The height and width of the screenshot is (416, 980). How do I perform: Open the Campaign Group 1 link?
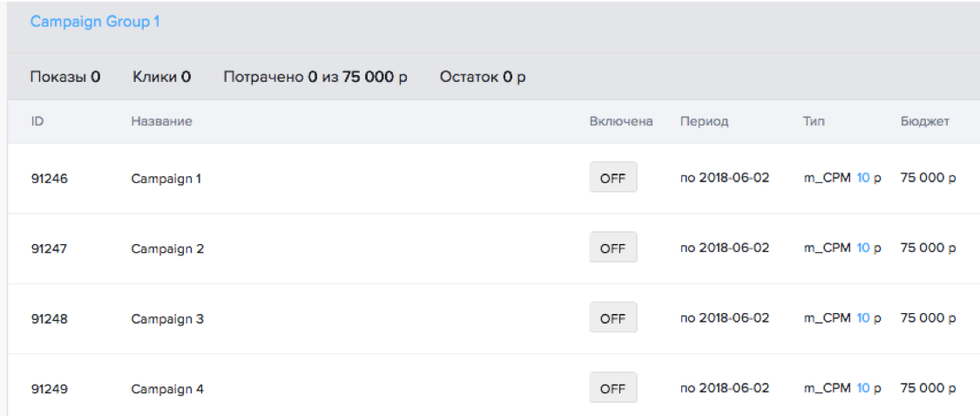95,22
